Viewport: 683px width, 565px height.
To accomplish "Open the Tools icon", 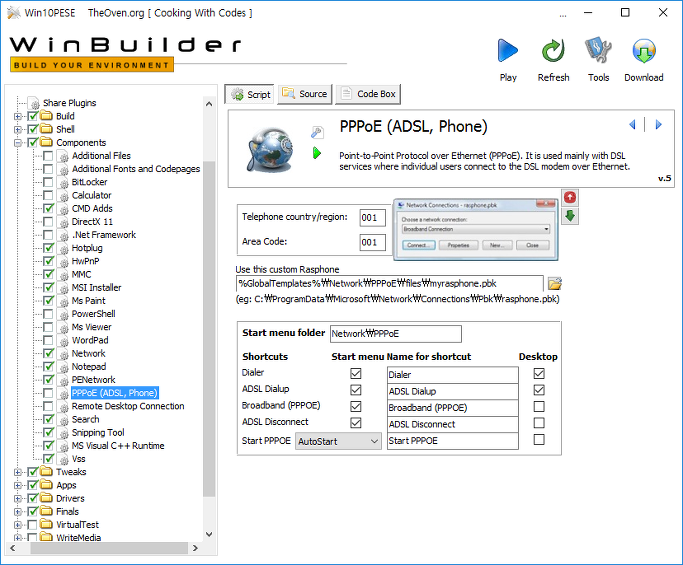I will [598, 50].
